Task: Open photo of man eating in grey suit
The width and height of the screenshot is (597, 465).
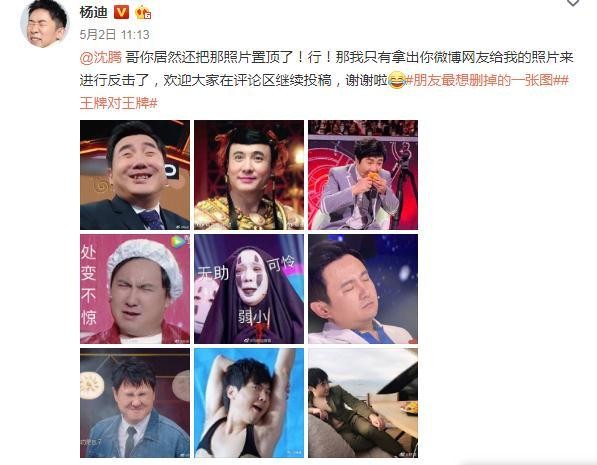Action: tap(363, 175)
